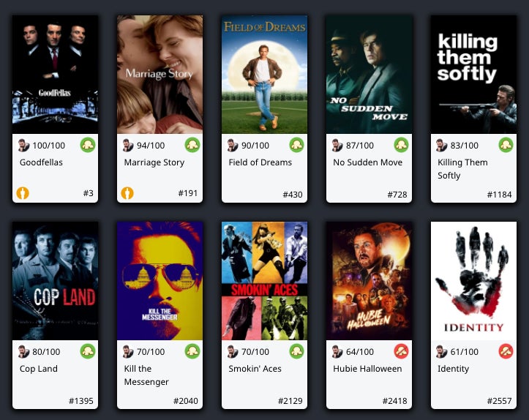Click the orange Oscar award icon on Marriage Story

coord(127,193)
